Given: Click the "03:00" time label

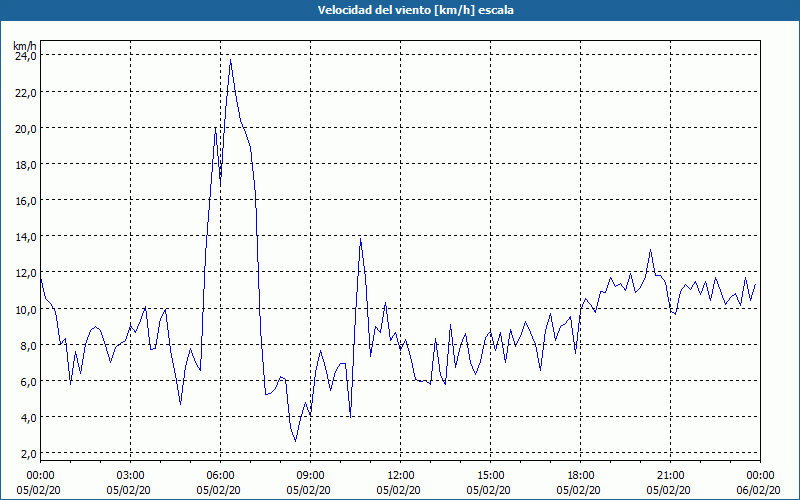Looking at the screenshot, I should tap(131, 476).
